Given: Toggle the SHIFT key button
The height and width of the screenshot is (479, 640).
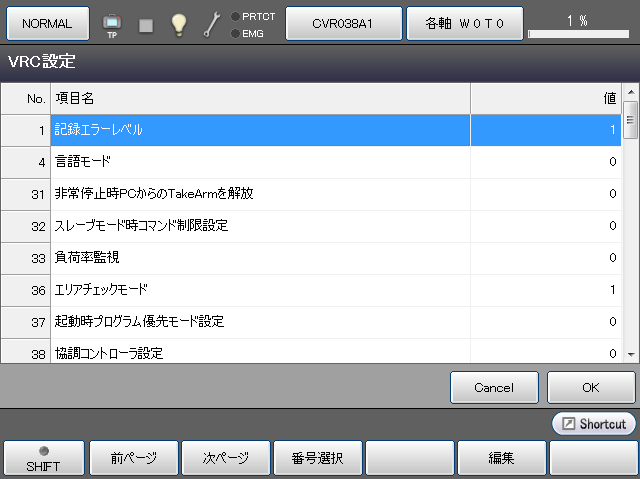Looking at the screenshot, I should pyautogui.click(x=42, y=458).
